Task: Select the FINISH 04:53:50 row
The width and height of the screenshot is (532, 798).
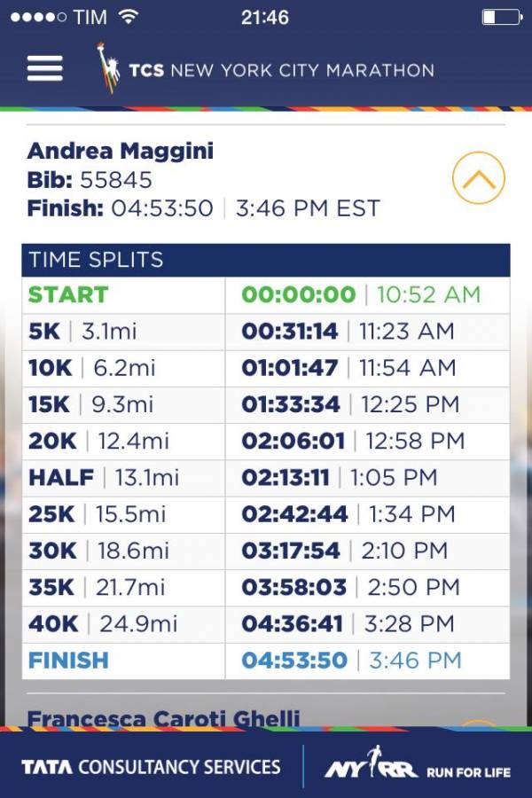Action: click(x=266, y=661)
